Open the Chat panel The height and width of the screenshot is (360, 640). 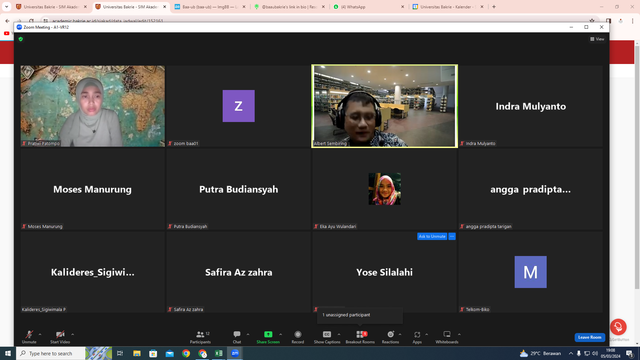[237, 337]
